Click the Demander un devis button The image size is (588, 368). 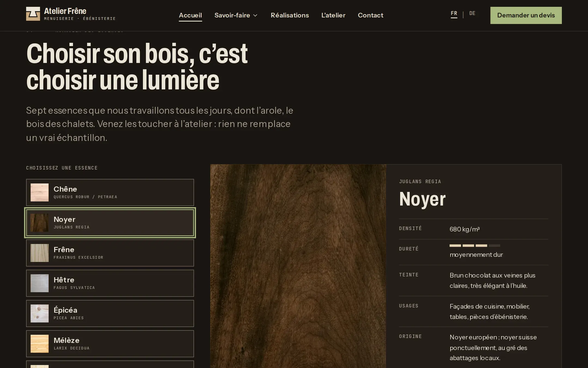click(x=526, y=15)
